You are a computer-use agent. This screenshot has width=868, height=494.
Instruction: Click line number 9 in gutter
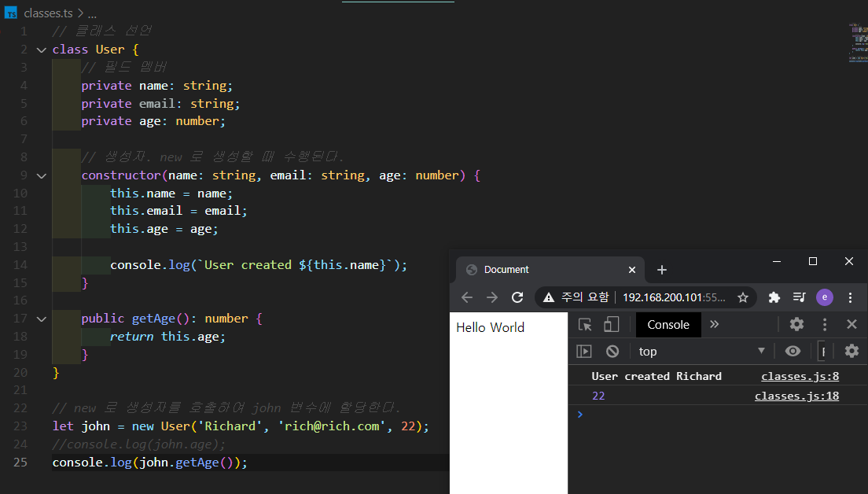(x=24, y=175)
